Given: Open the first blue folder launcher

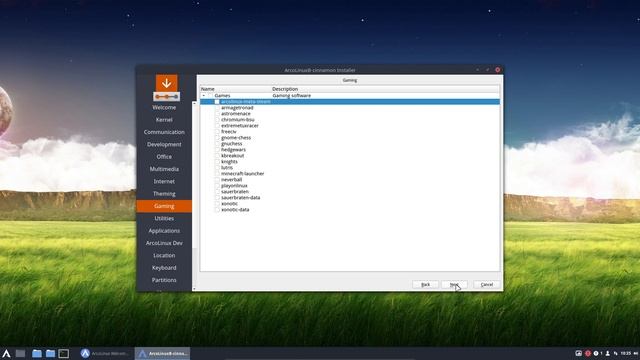Looking at the screenshot, I should [x=37, y=353].
